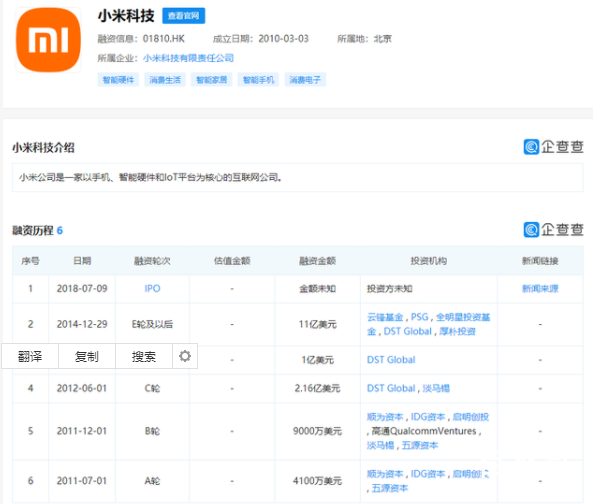Screen dimensions: 596x504
Task: Open 五源资本 link in A轮 row
Action: click(390, 488)
